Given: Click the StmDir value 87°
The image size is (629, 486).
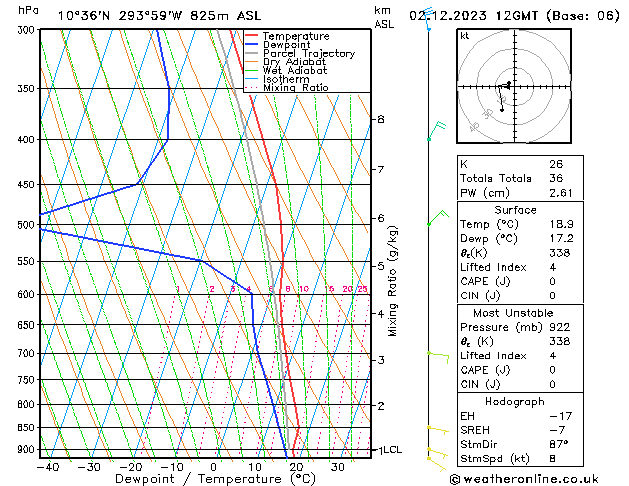Looking at the screenshot, I should point(559,445).
